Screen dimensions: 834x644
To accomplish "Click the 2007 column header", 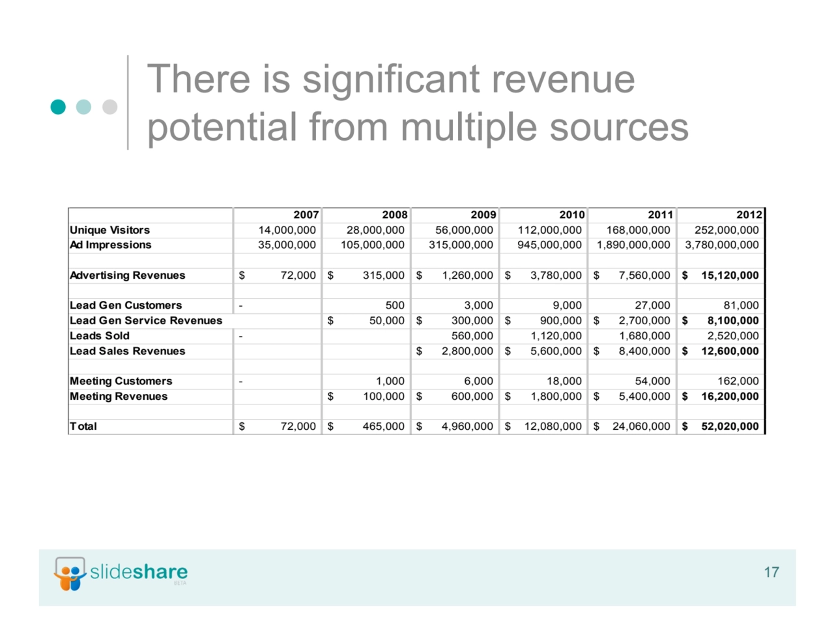I will (306, 215).
